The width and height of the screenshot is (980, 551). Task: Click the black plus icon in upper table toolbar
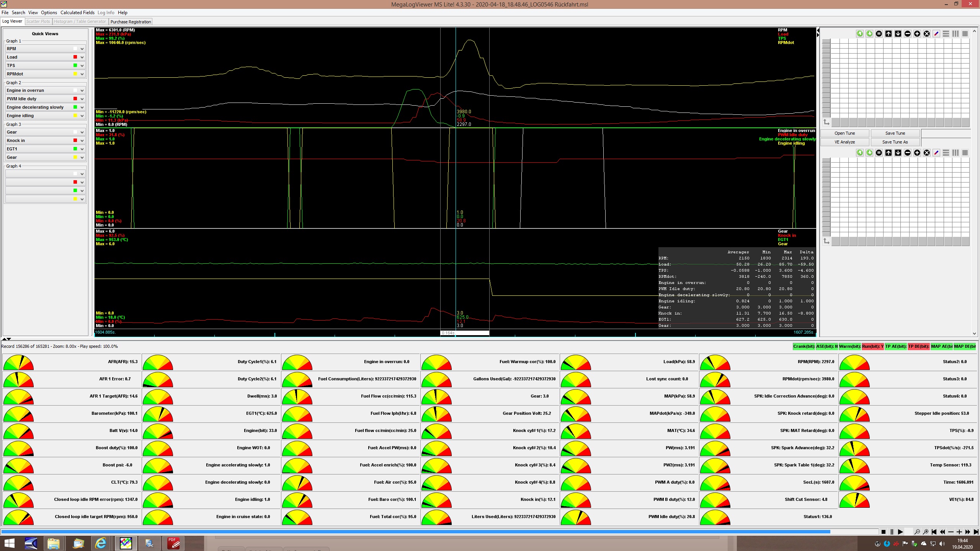[x=917, y=34]
